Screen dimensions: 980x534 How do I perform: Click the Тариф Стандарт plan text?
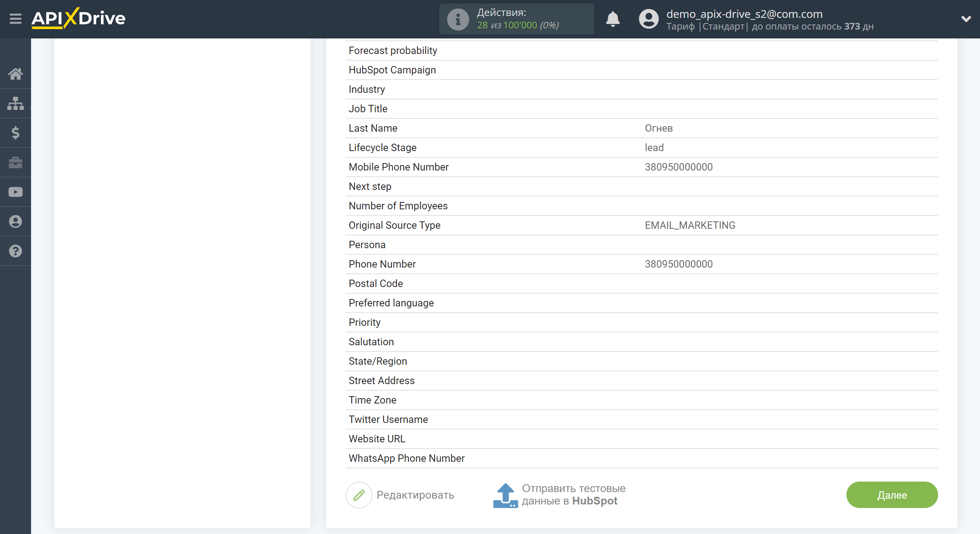[707, 26]
